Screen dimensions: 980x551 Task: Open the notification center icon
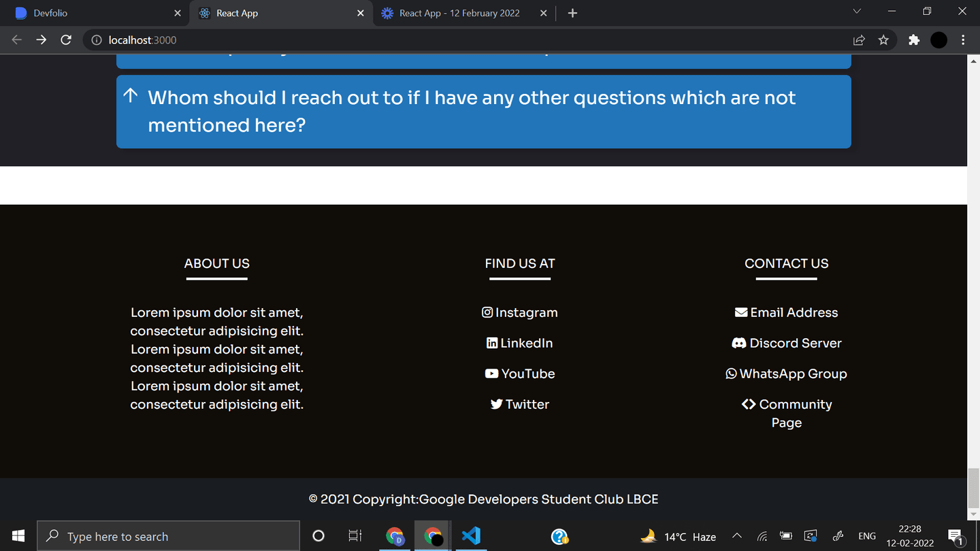click(x=955, y=536)
